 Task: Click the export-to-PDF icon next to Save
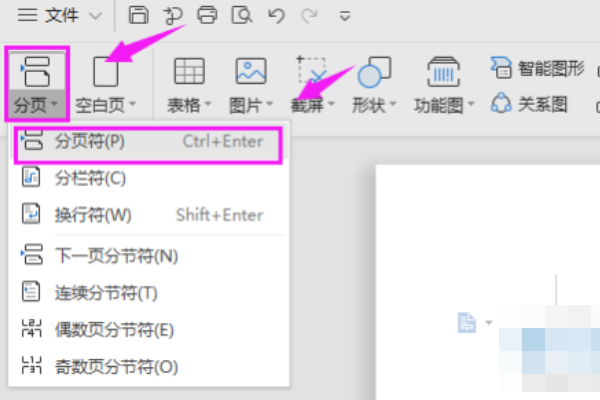(x=173, y=16)
